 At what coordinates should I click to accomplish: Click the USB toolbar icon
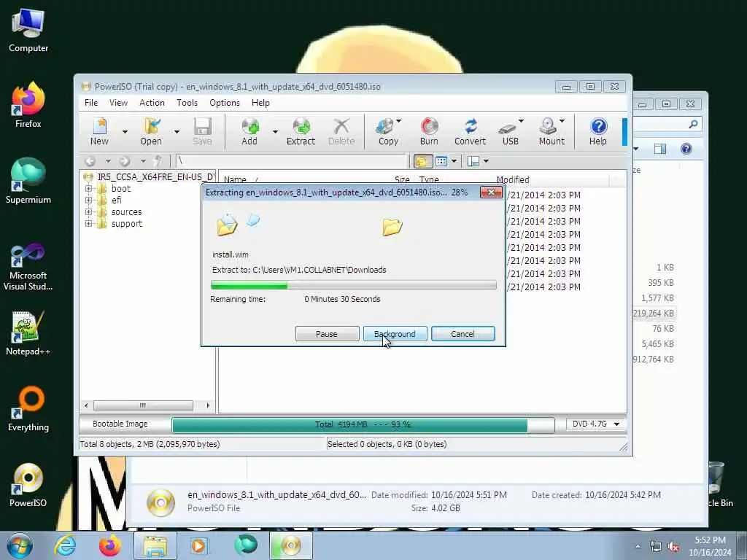(x=508, y=131)
